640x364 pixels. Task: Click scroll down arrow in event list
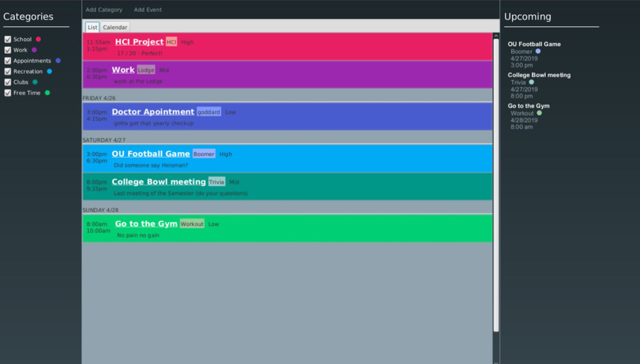click(x=496, y=362)
